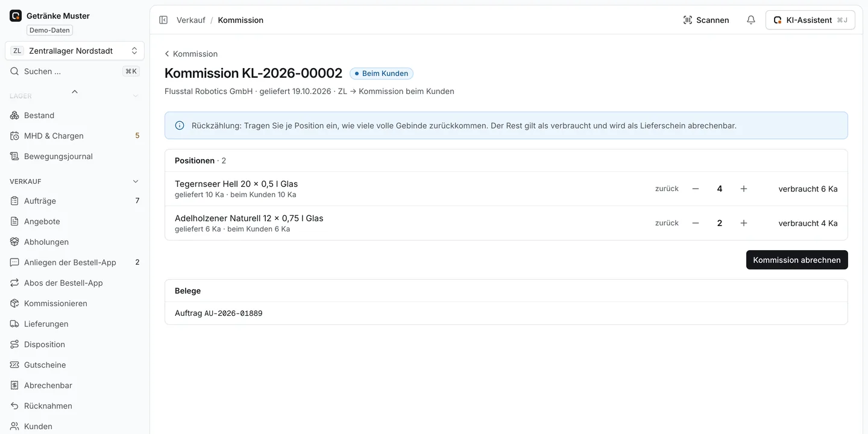This screenshot has width=868, height=434.
Task: Click the Abos der Bestell-App repeat icon
Action: pyautogui.click(x=15, y=283)
